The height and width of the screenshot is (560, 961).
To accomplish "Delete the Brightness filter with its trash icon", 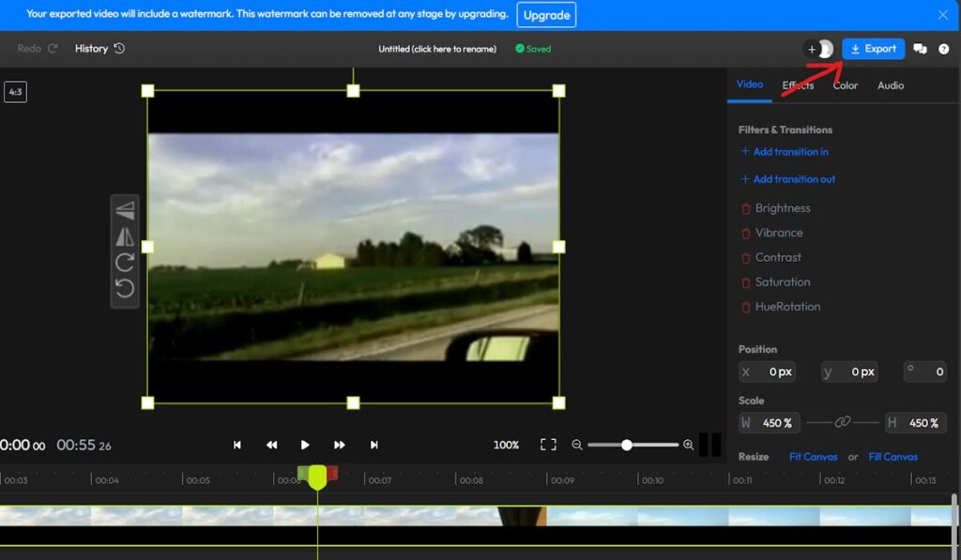I will click(x=746, y=209).
